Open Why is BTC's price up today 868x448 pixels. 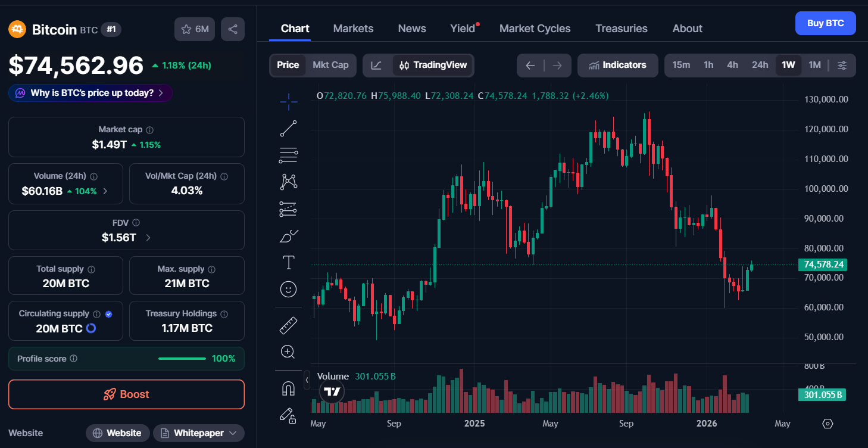point(90,93)
